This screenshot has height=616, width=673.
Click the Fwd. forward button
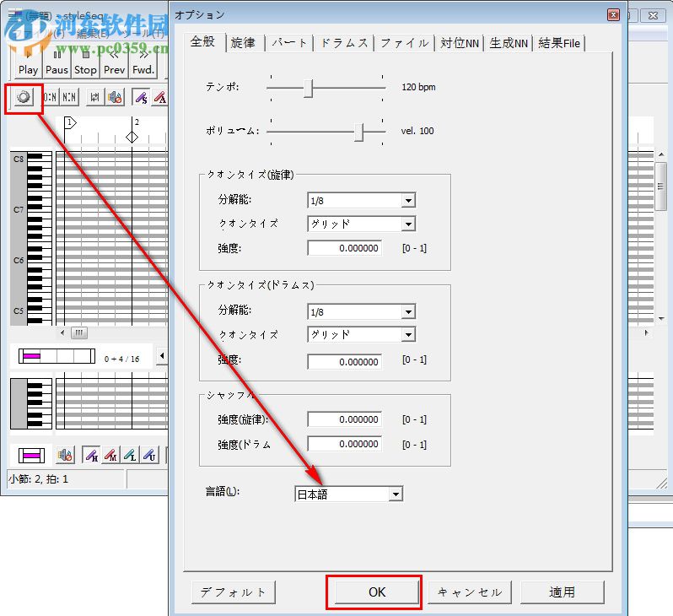tap(143, 63)
